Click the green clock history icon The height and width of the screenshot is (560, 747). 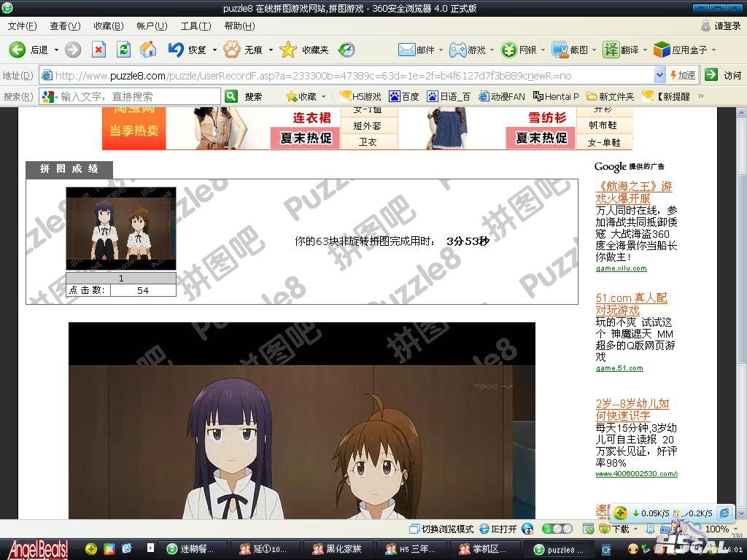click(347, 50)
